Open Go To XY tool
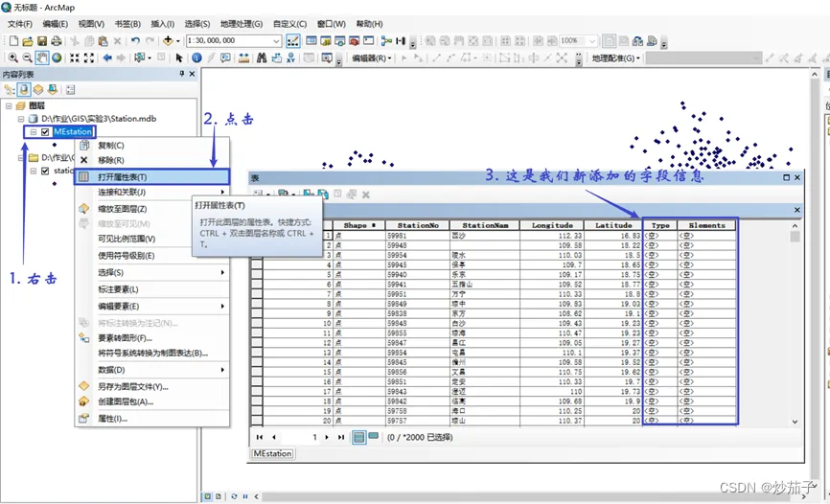The width and height of the screenshot is (830, 504). [x=290, y=57]
